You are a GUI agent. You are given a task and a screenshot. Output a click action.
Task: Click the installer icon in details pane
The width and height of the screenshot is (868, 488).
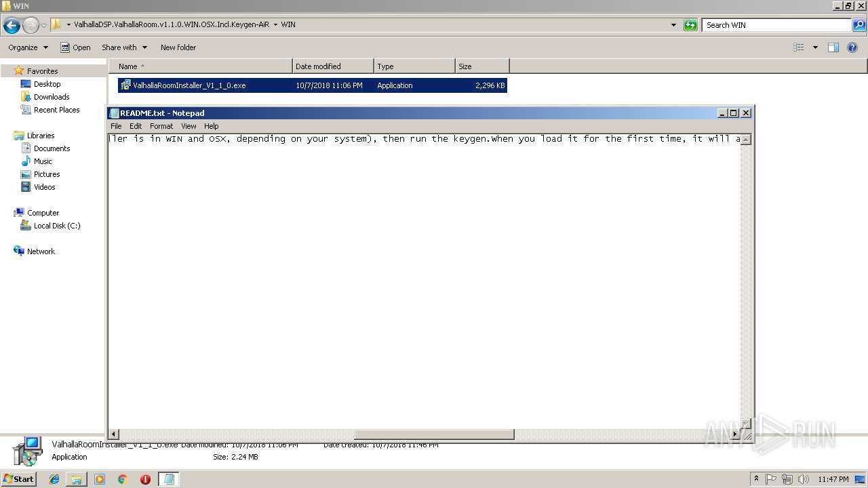tap(27, 451)
